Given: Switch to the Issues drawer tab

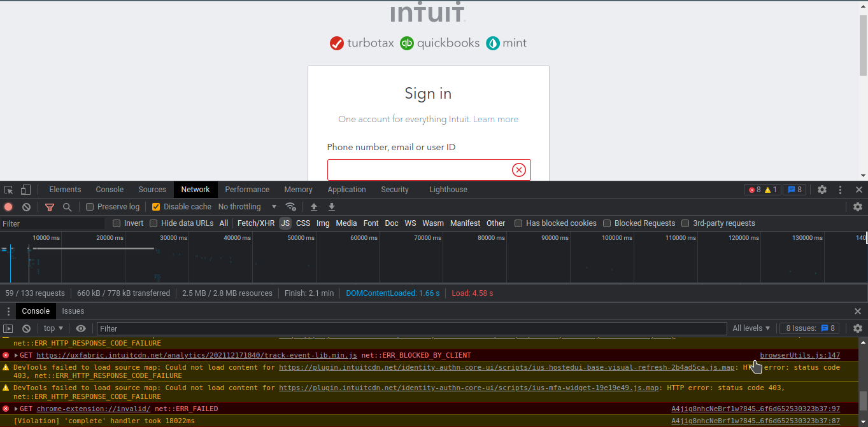Looking at the screenshot, I should point(73,311).
